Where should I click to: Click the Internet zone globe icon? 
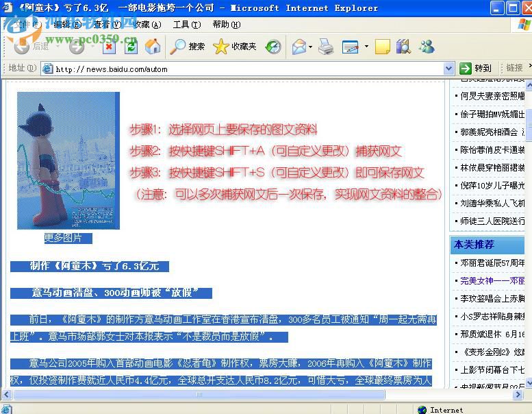422,410
